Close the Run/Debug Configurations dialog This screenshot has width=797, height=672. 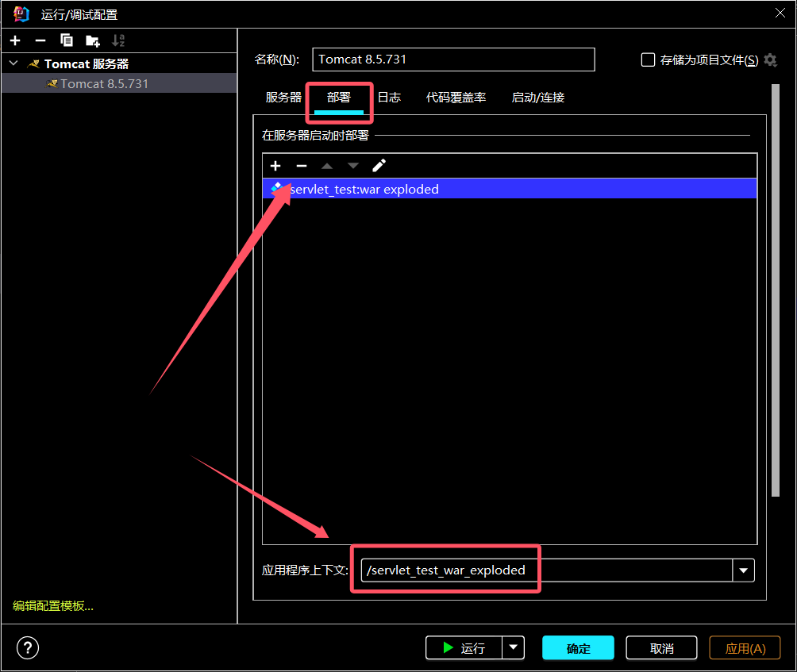780,13
